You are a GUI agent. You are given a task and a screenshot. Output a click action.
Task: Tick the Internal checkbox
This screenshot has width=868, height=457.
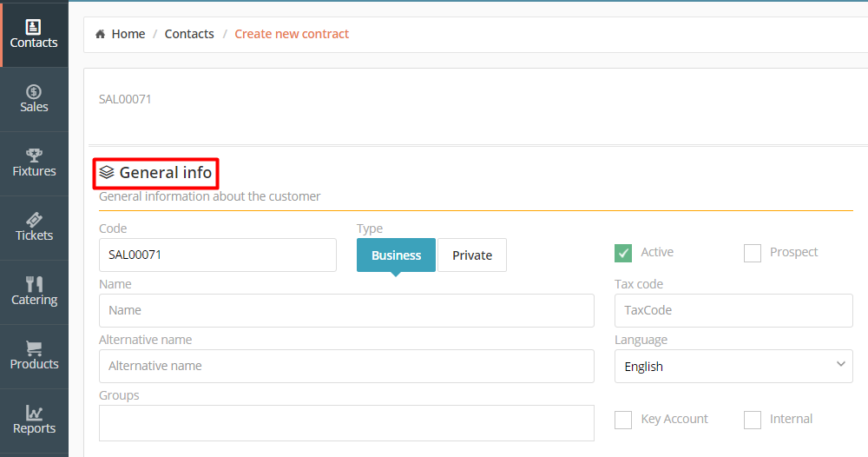tap(752, 420)
